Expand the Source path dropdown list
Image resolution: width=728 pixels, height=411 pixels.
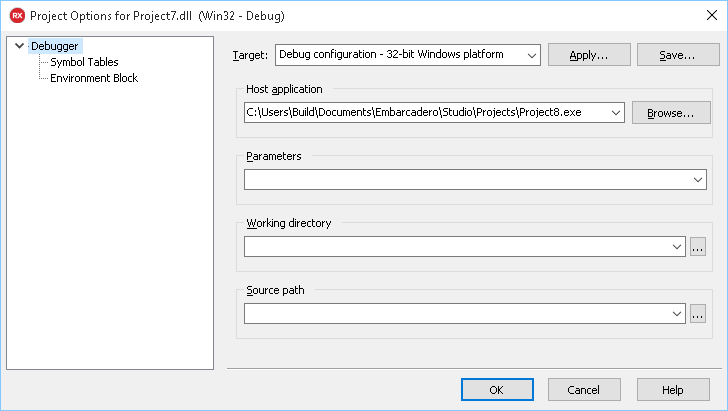677,314
